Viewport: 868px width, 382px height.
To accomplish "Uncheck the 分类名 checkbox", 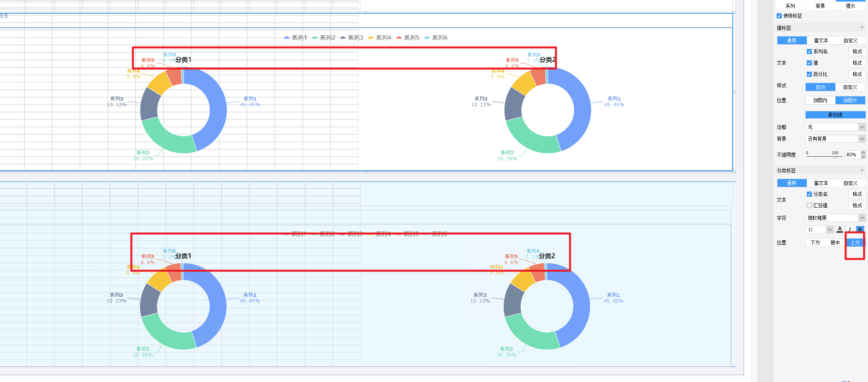I will [809, 194].
